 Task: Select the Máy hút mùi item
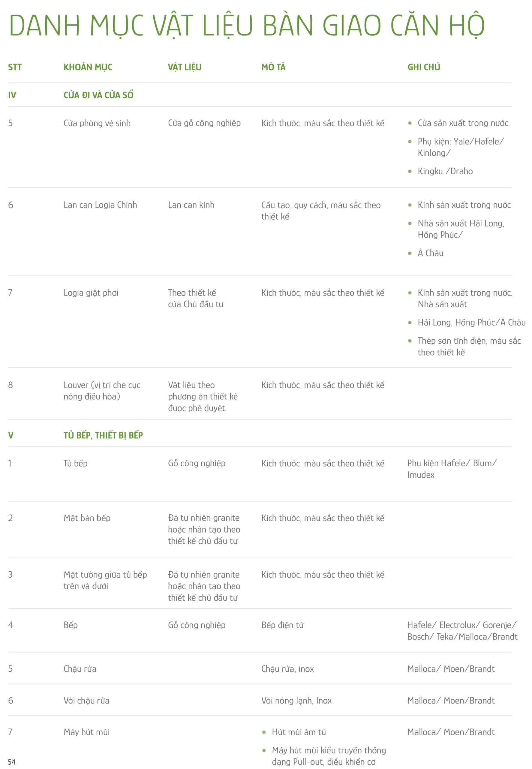pos(86,732)
